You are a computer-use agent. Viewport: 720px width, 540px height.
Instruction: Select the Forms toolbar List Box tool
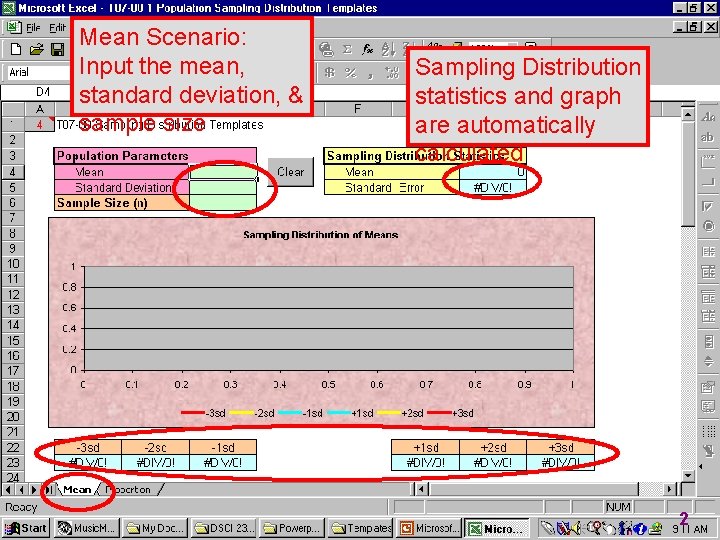tap(708, 251)
